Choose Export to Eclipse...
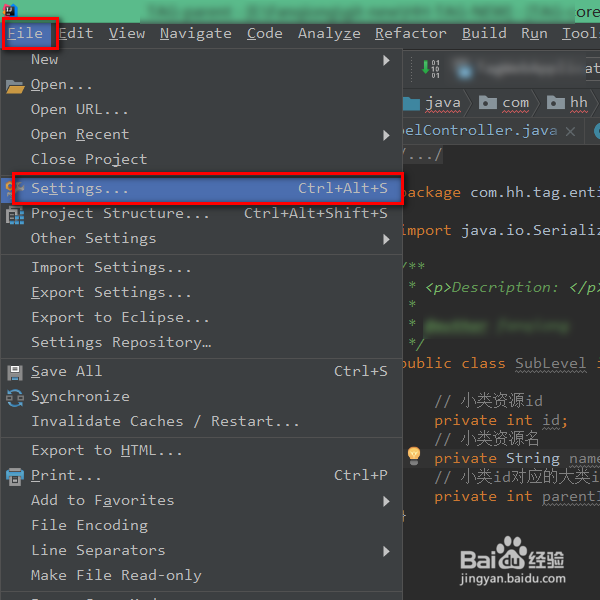 click(201, 318)
